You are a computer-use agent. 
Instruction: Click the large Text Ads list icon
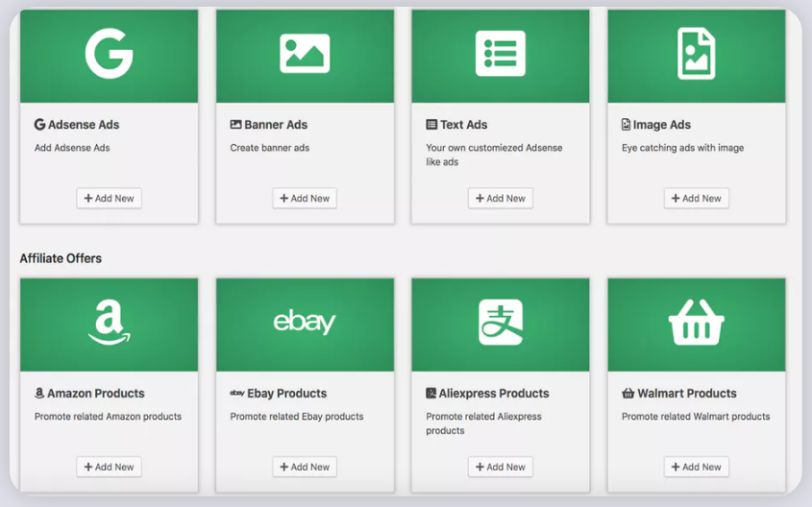pyautogui.click(x=501, y=53)
